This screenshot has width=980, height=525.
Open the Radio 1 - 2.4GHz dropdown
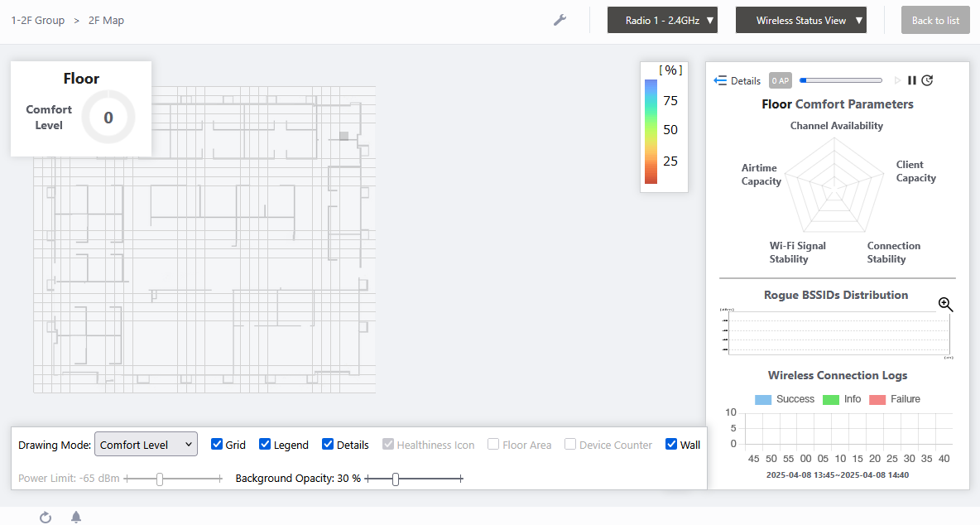pos(662,21)
